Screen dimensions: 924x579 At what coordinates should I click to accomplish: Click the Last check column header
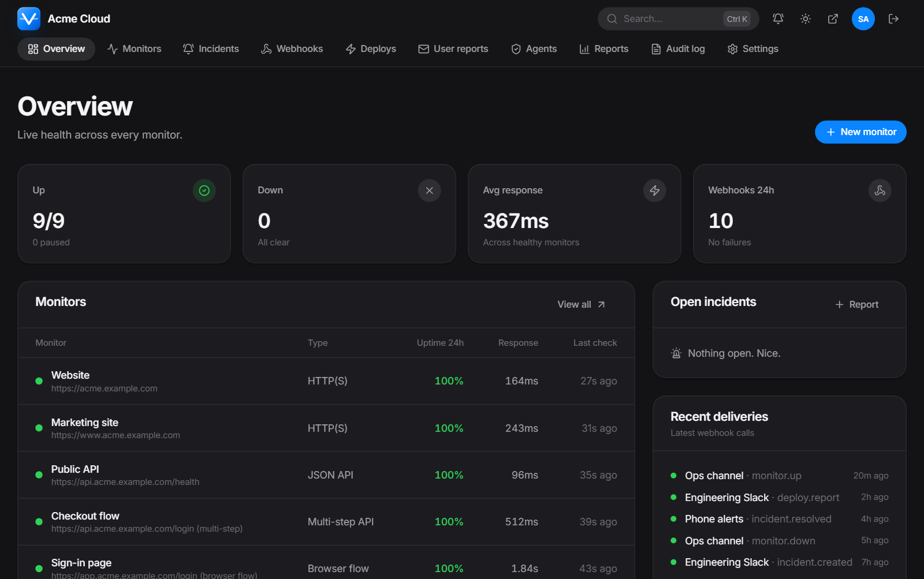click(595, 343)
